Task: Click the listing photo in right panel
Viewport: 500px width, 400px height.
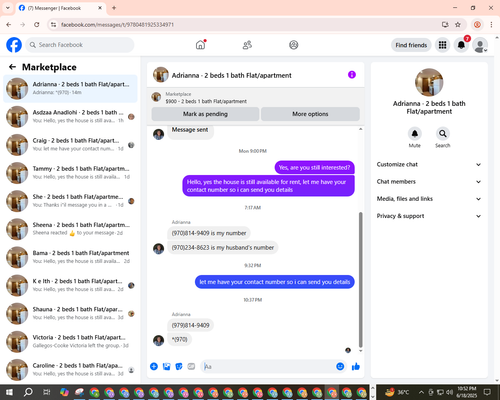Action: 429,82
